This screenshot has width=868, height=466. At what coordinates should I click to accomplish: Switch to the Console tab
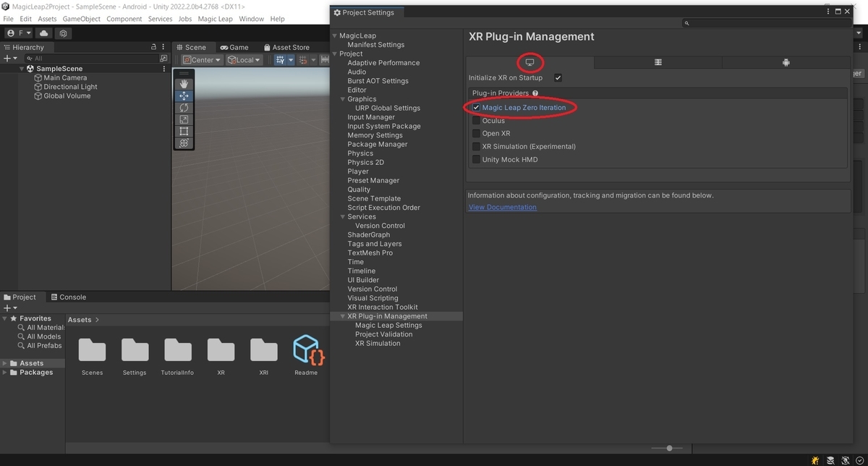pyautogui.click(x=67, y=297)
